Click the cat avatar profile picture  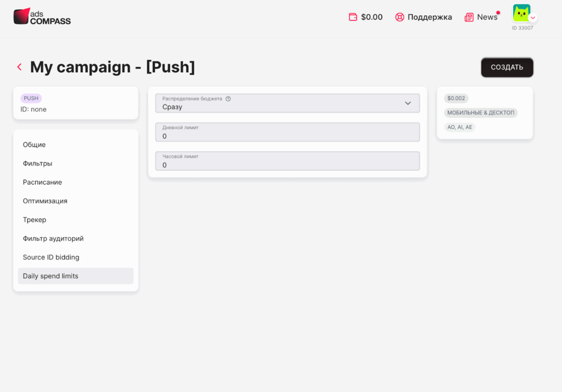pyautogui.click(x=521, y=13)
